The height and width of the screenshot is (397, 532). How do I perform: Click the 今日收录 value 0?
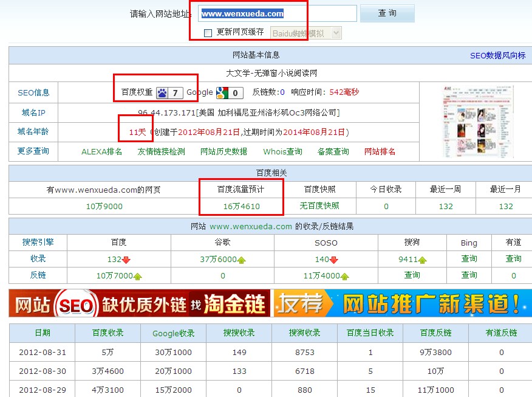[386, 207]
